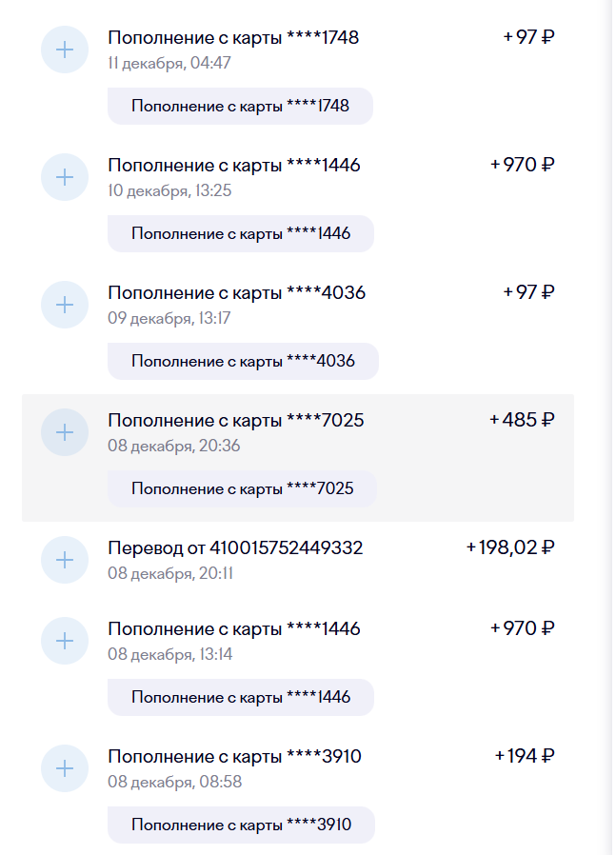
Task: Select the gray tag for card ****1748
Action: tap(240, 107)
